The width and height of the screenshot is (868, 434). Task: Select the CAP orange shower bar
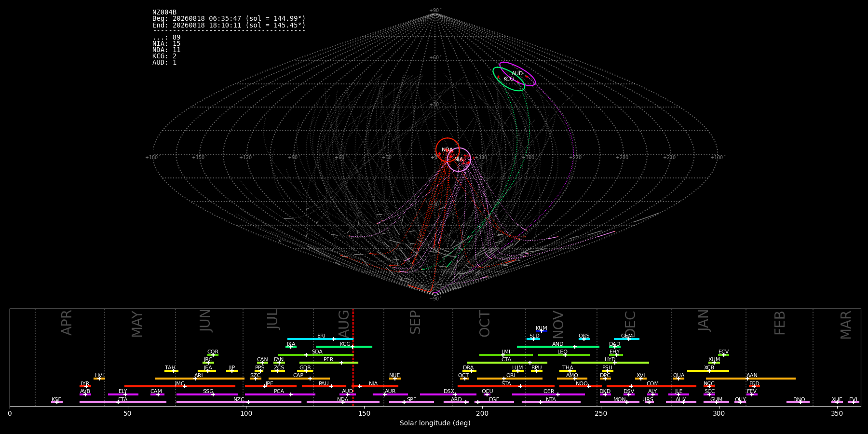tap(299, 379)
